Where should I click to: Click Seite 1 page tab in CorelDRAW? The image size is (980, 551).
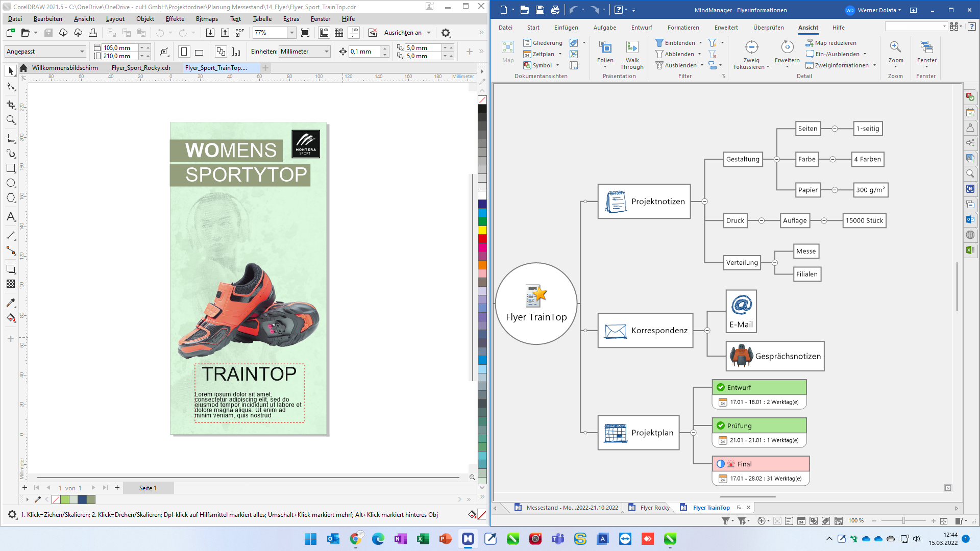point(148,488)
